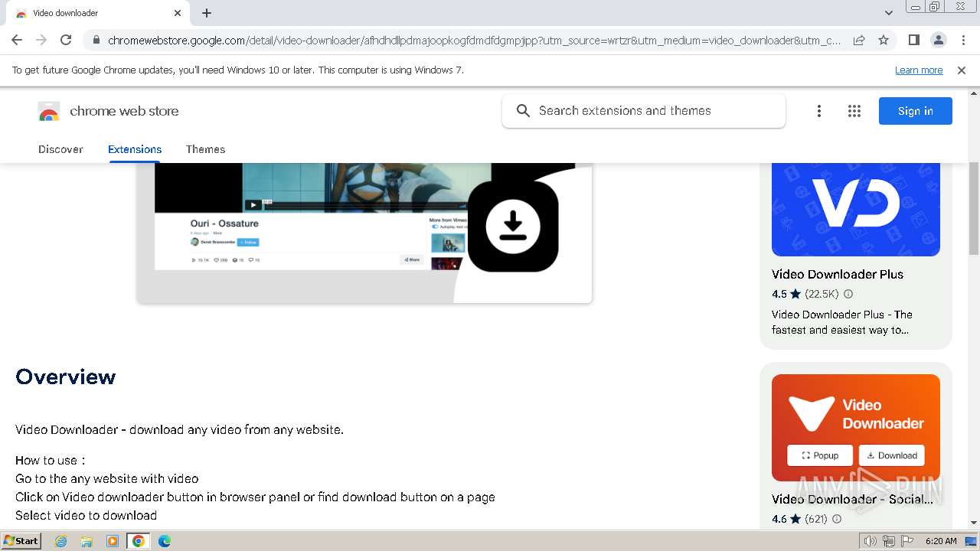This screenshot has height=551, width=980.
Task: Open File Explorer from taskbar
Action: pyautogui.click(x=87, y=541)
